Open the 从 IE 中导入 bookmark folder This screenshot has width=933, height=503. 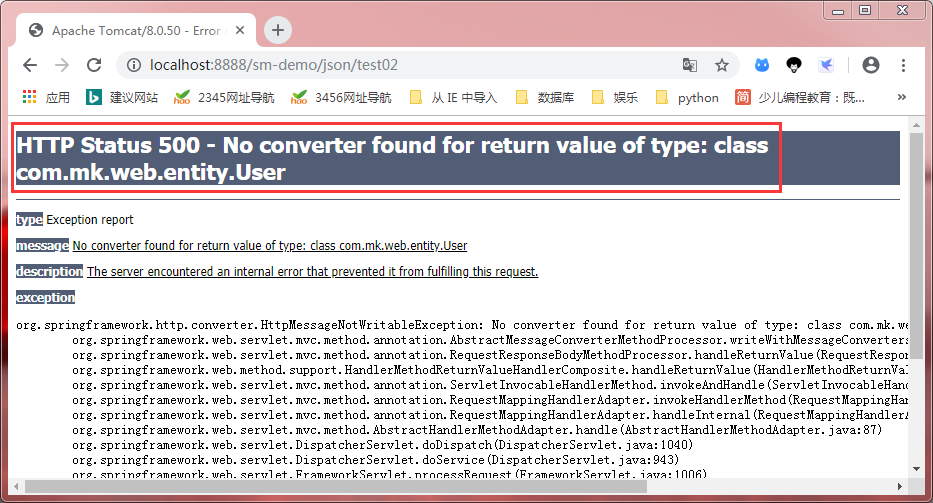[453, 98]
